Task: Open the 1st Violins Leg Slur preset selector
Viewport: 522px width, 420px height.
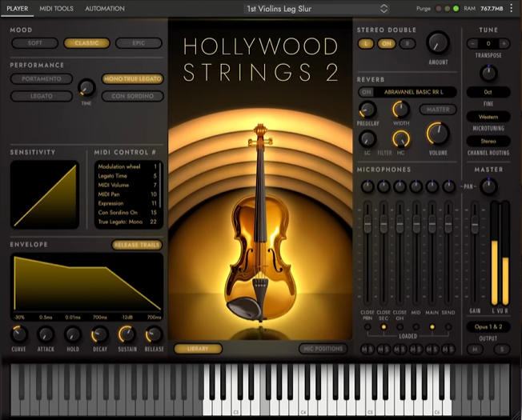Action: 316,9
